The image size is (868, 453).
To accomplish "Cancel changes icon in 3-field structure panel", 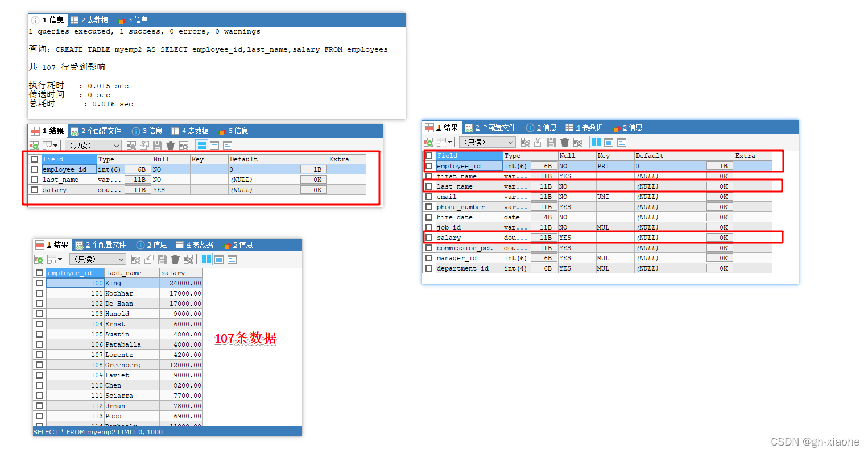I will (x=184, y=146).
